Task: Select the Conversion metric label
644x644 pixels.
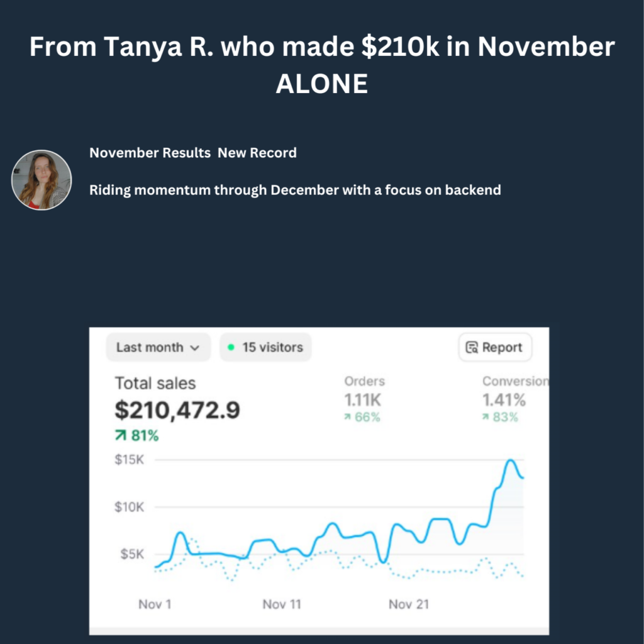Action: (x=514, y=381)
